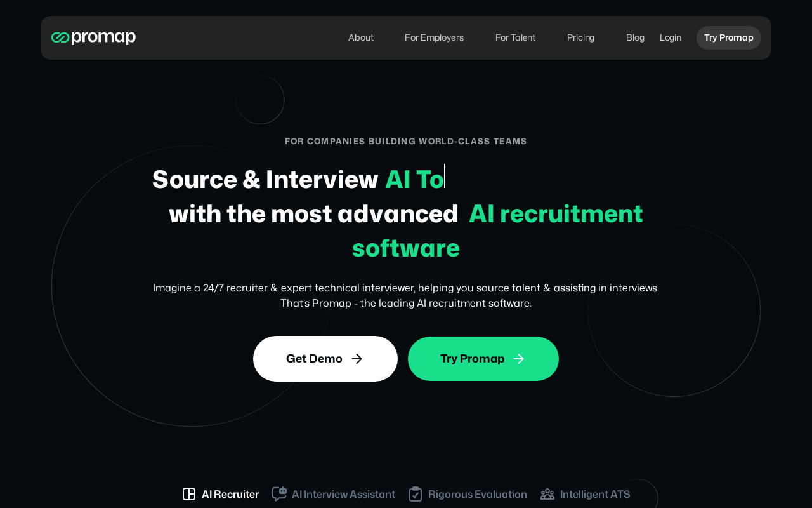812x508 pixels.
Task: Switch to the Intelligent ATS tab
Action: (586, 494)
